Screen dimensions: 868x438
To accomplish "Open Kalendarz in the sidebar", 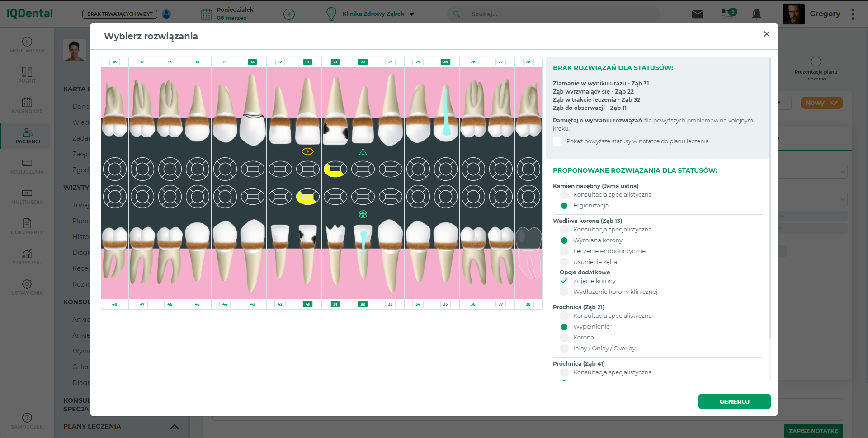I will (x=27, y=105).
